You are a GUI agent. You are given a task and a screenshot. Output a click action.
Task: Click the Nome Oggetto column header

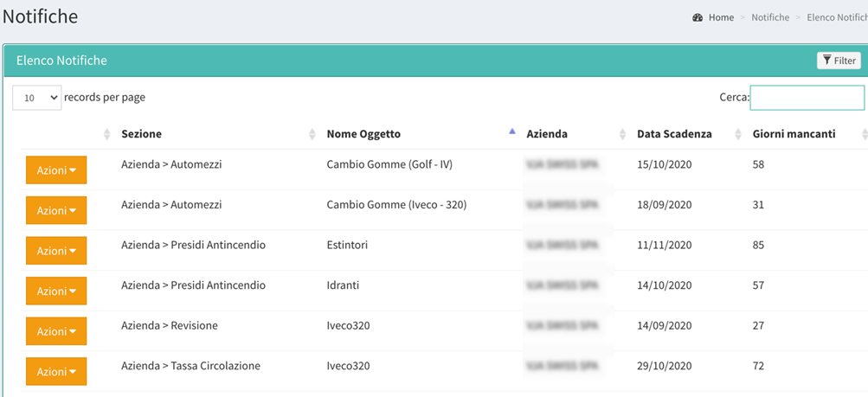[x=363, y=134]
